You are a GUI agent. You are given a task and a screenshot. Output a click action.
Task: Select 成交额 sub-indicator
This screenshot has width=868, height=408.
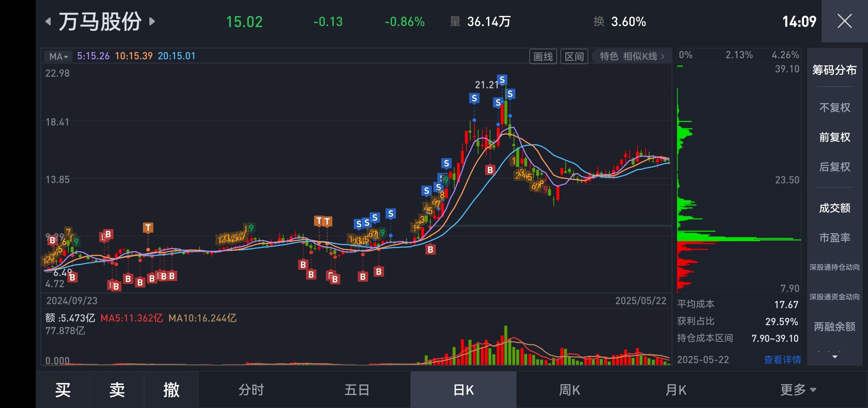tap(834, 208)
